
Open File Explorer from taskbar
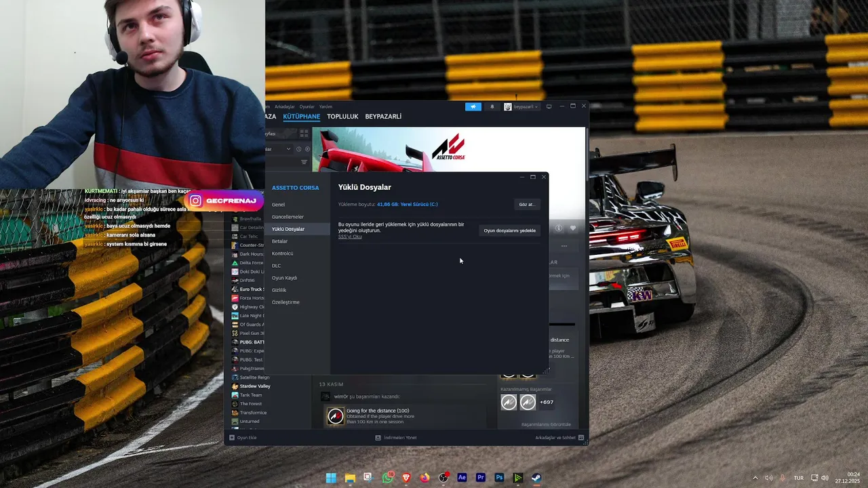(350, 478)
